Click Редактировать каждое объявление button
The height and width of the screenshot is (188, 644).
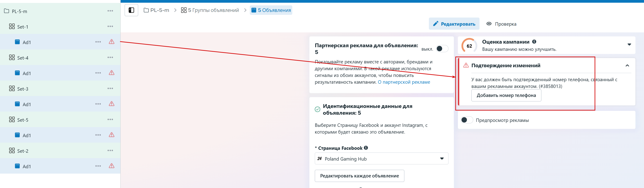359,176
